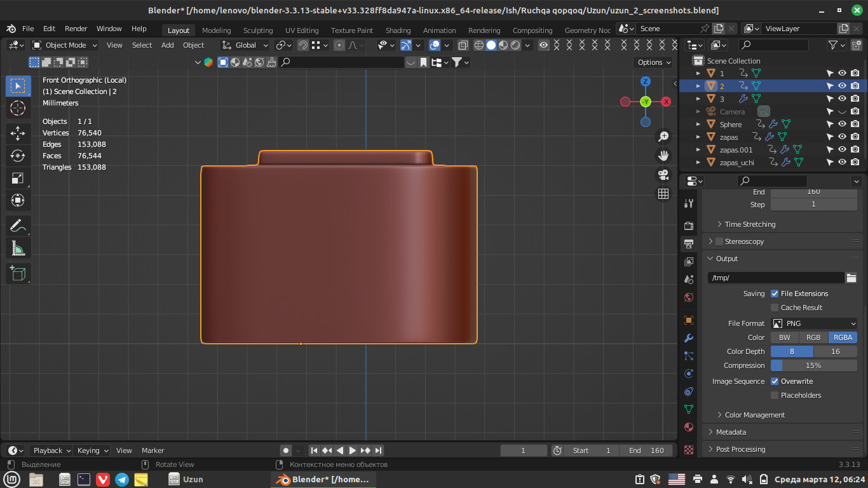Image resolution: width=868 pixels, height=488 pixels.
Task: Disable rendering for zapas_uchi camera icon
Action: (855, 162)
